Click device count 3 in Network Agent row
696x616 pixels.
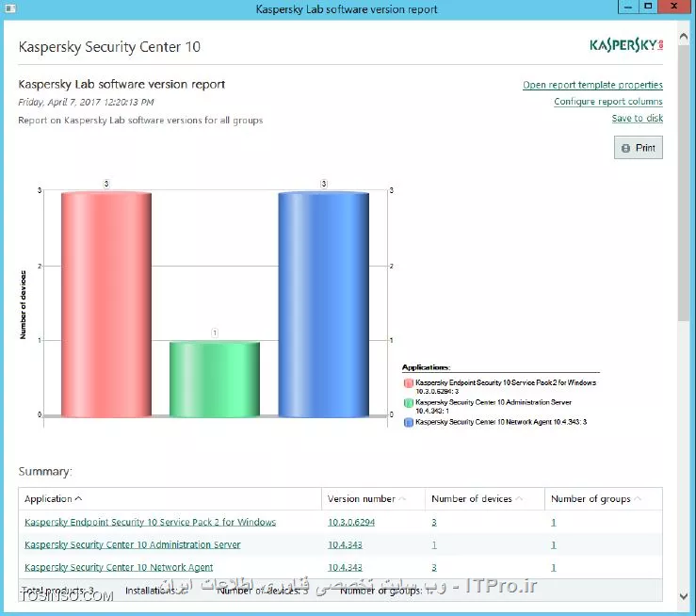[x=434, y=568]
